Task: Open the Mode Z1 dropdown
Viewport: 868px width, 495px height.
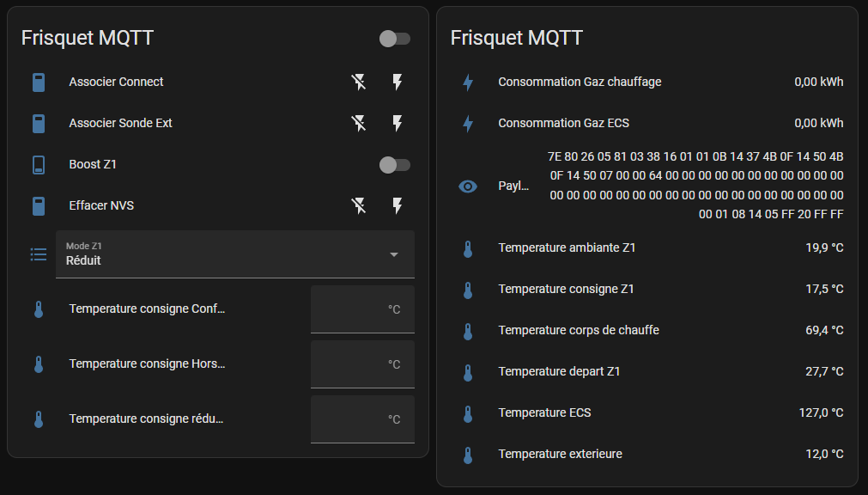Action: pos(223,254)
